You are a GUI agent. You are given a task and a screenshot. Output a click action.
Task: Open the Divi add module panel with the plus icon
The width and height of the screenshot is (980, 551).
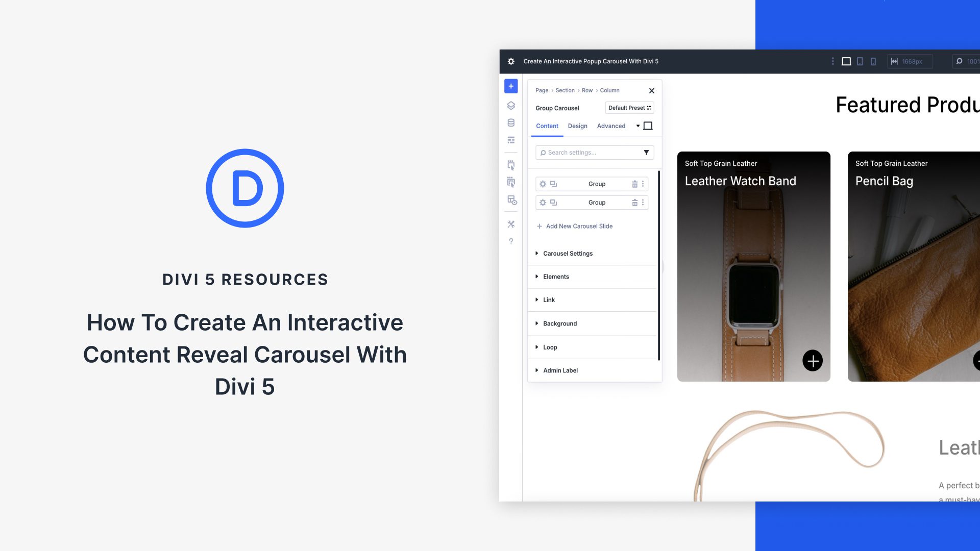pos(510,86)
